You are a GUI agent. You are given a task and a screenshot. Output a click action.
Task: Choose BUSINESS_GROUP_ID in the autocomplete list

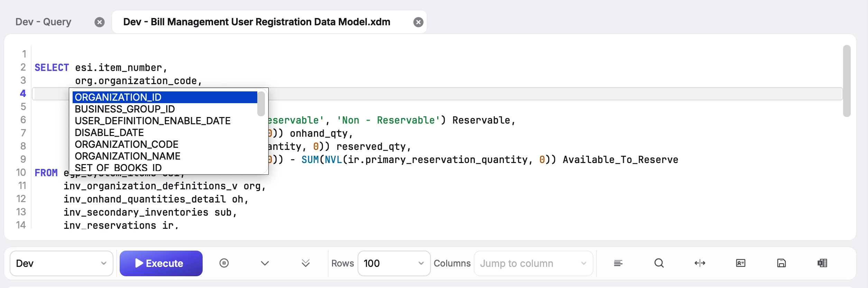pyautogui.click(x=165, y=109)
